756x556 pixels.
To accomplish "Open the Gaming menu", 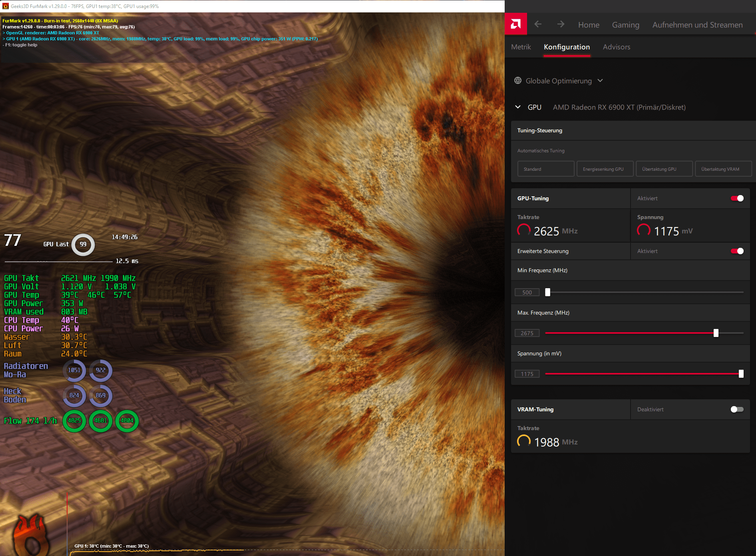I will point(626,25).
